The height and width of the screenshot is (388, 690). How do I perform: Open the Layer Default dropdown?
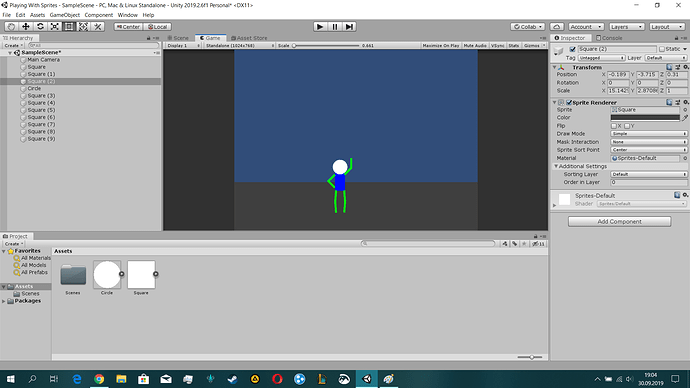pos(666,58)
